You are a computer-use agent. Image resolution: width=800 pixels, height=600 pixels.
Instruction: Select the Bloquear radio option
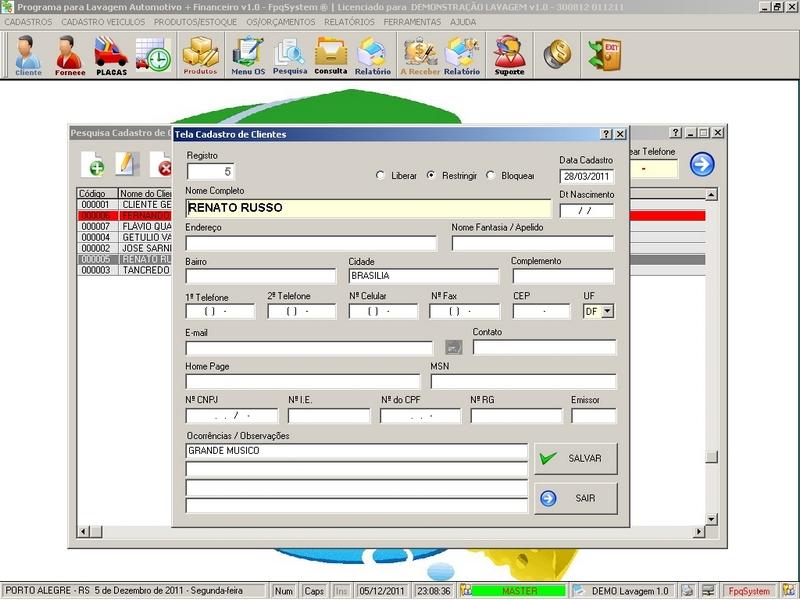tap(490, 176)
